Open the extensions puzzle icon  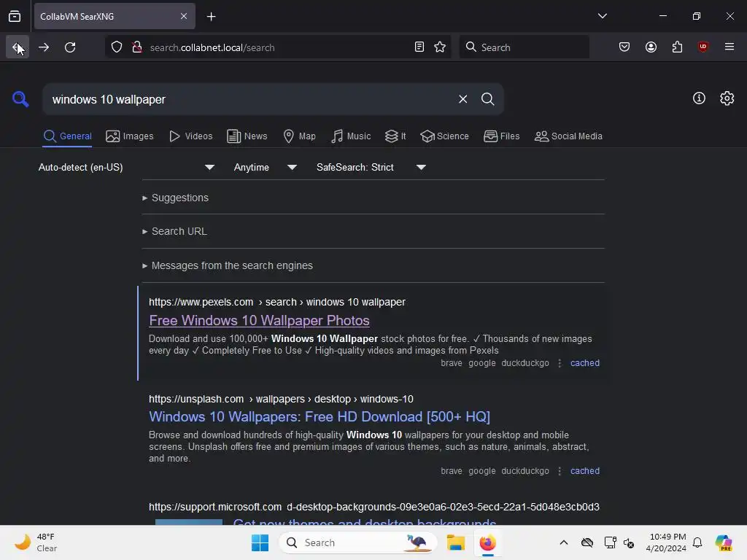coord(677,47)
